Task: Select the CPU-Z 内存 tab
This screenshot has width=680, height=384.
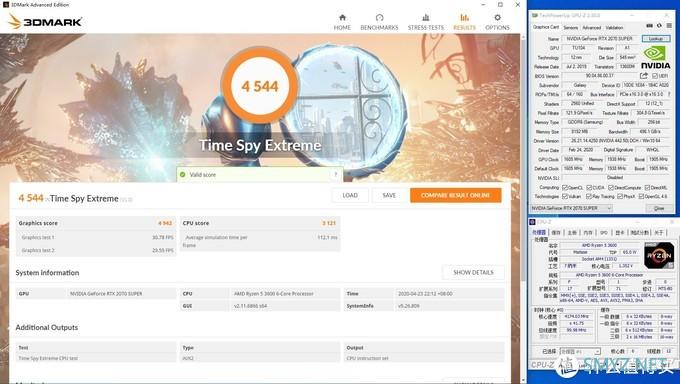Action: pyautogui.click(x=588, y=233)
